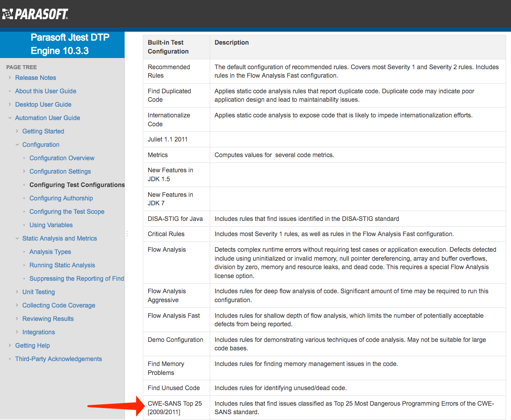
Task: Open Configuration Overview page
Action: click(x=62, y=158)
